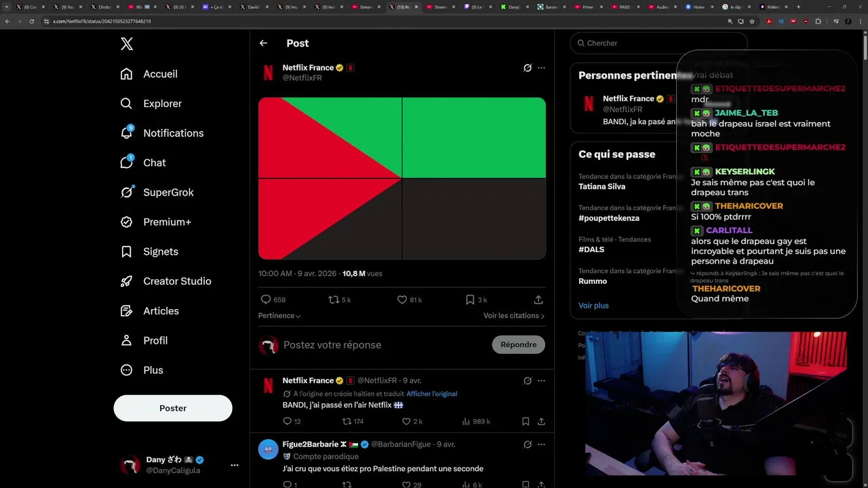Open account menu dots next to Dany
Viewport: 868px width, 488px height.
[235, 465]
